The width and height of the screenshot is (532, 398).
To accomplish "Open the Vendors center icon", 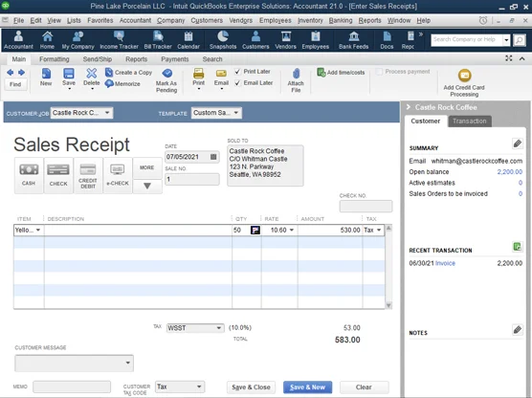I will point(285,40).
